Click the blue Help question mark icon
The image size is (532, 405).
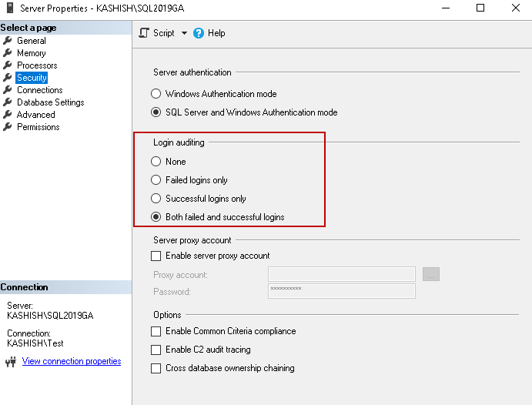199,33
